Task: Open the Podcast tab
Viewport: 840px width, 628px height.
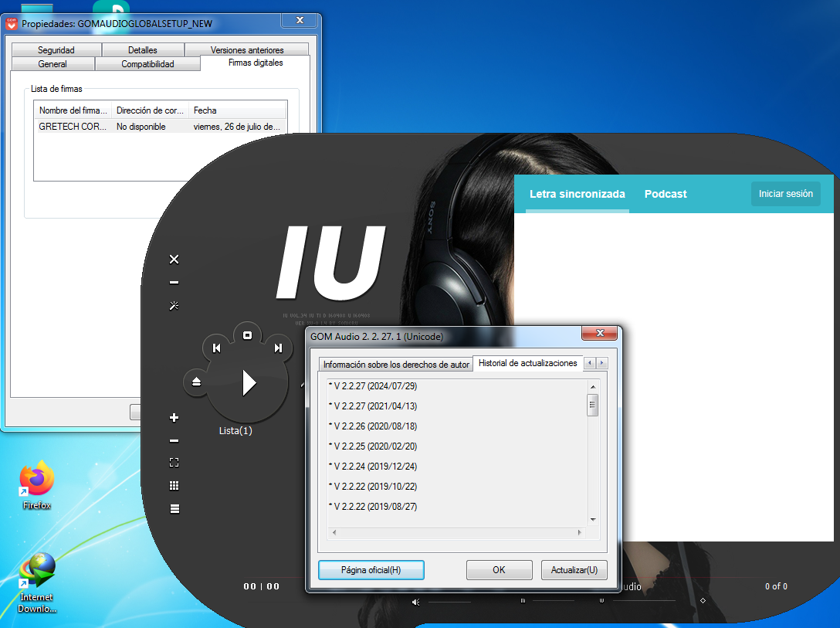Action: pos(666,194)
